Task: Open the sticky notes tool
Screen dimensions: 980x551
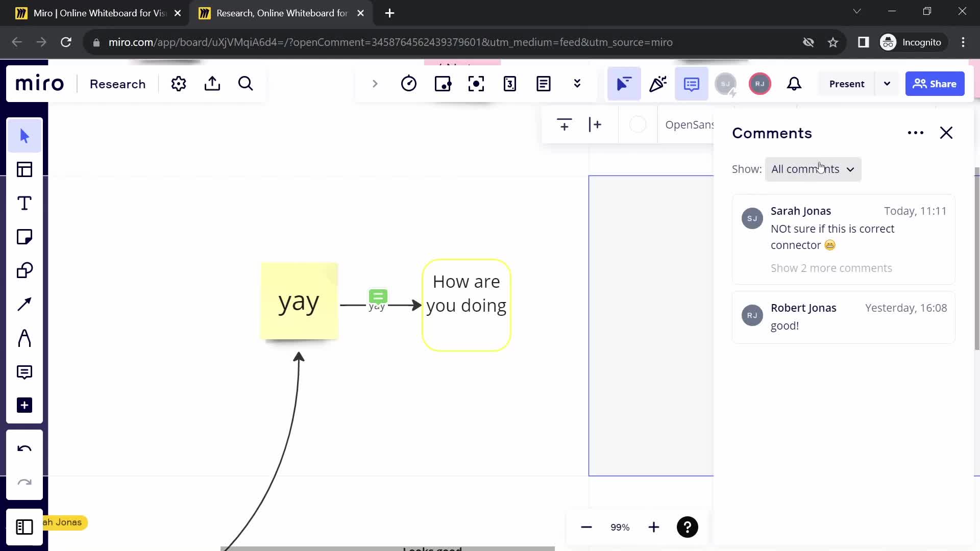Action: point(24,237)
